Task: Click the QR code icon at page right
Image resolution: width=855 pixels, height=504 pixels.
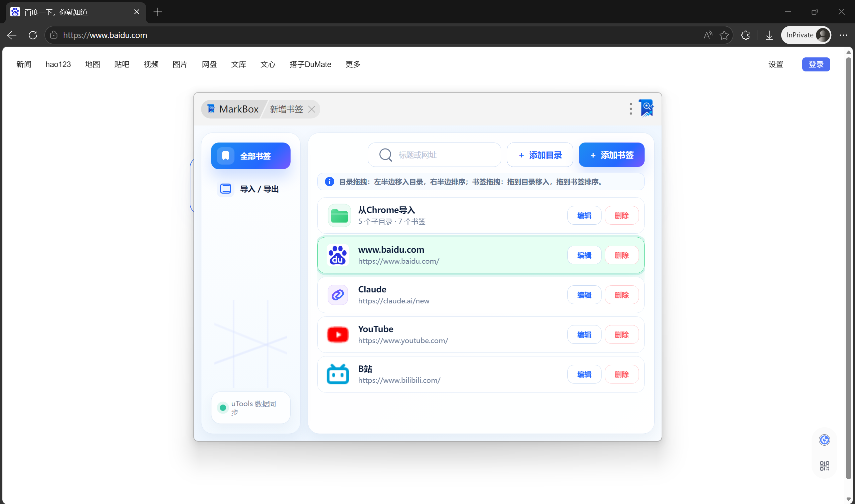Action: point(824,466)
